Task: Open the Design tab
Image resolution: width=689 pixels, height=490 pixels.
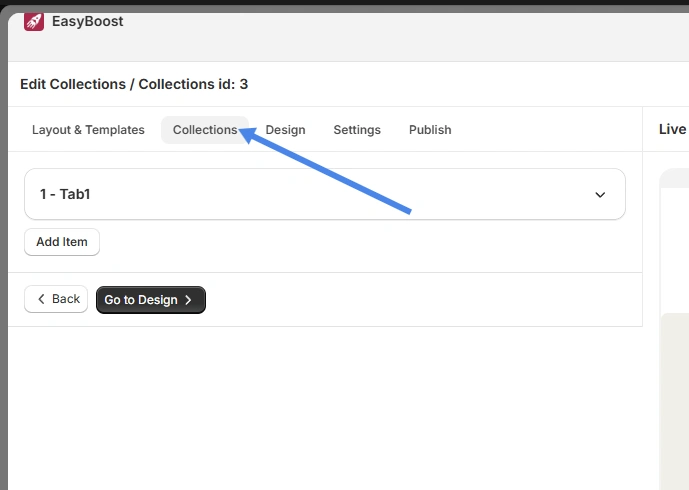Action: tap(285, 130)
